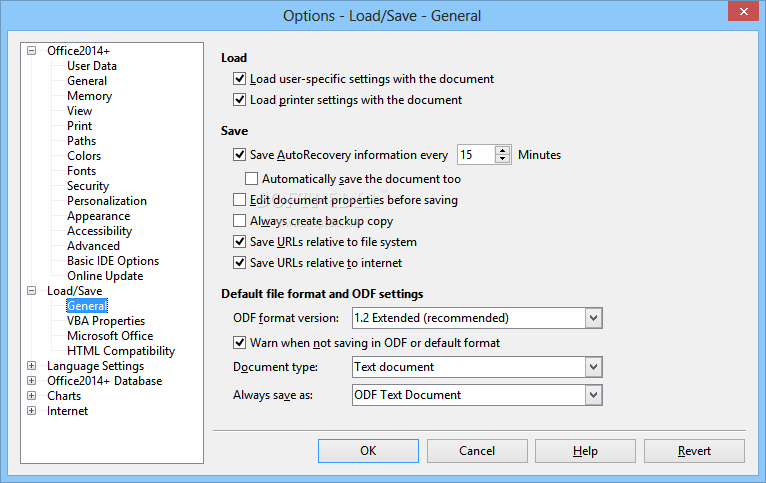Open the Colors options page
766x483 pixels.
pos(84,156)
